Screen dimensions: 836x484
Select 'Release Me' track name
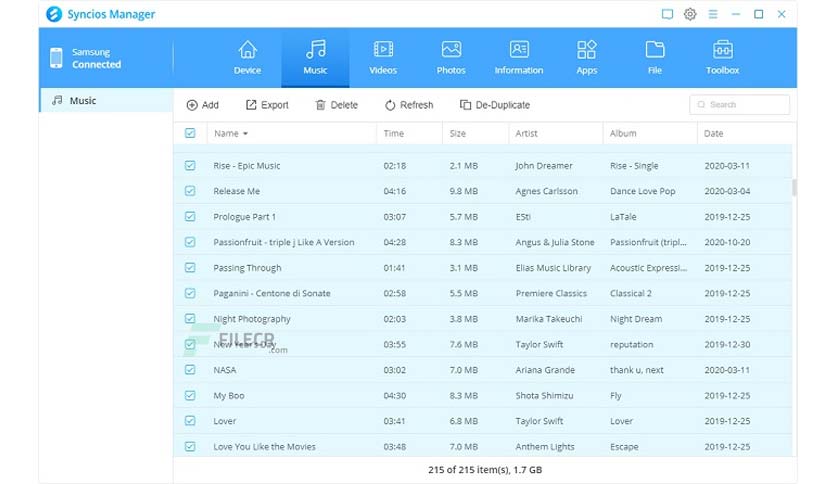(237, 191)
